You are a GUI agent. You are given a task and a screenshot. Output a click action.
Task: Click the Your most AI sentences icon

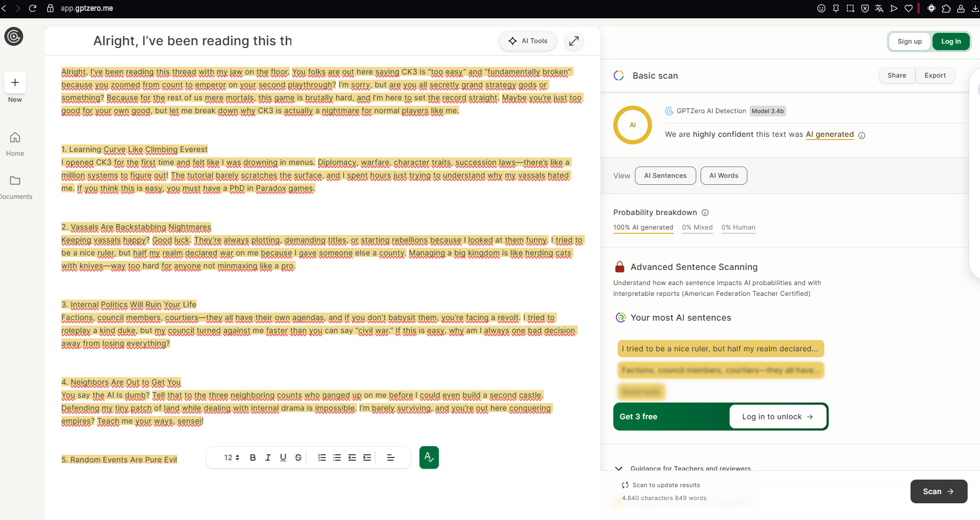pos(620,317)
